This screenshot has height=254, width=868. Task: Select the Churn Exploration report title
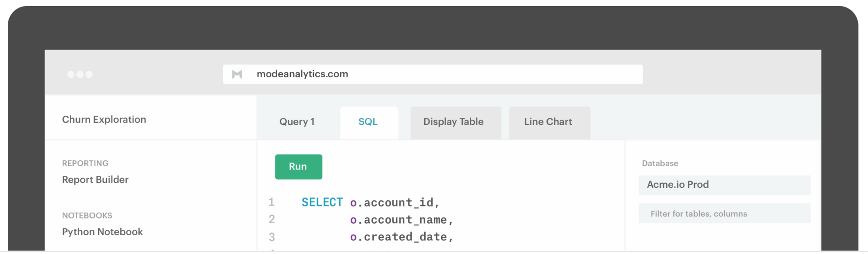[104, 120]
